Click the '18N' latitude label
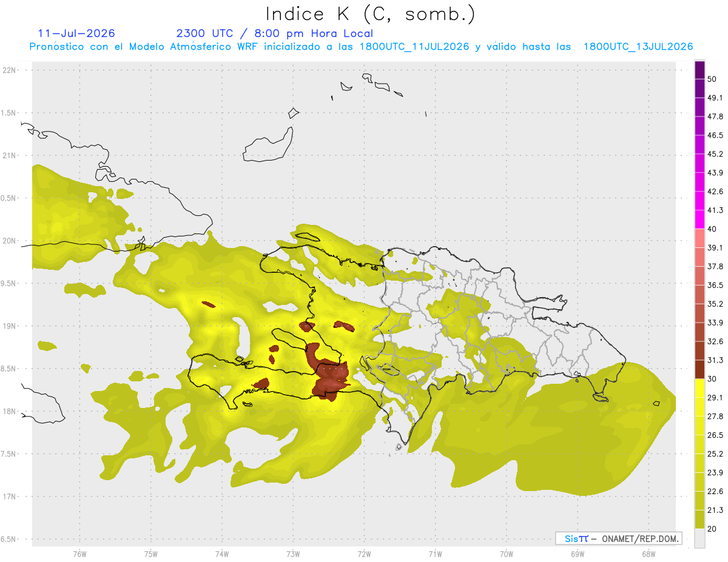Image resolution: width=728 pixels, height=562 pixels. point(9,411)
